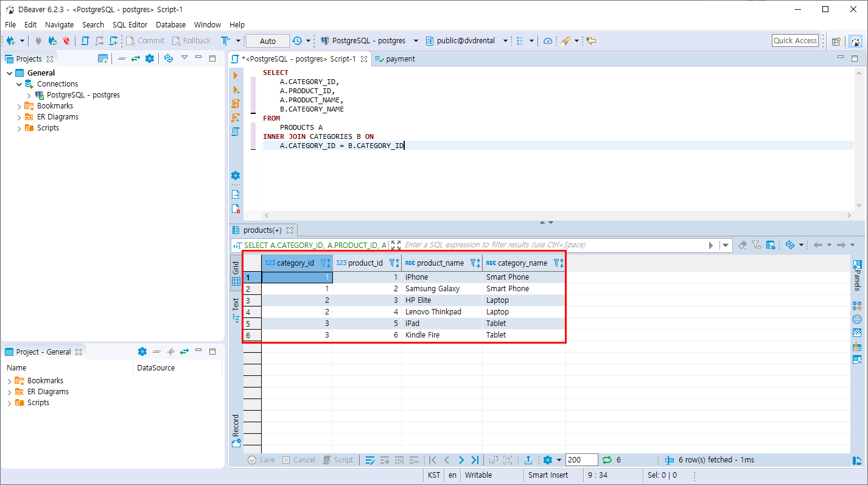Go to last row arrow icon
This screenshot has height=485, width=868.
pos(475,460)
